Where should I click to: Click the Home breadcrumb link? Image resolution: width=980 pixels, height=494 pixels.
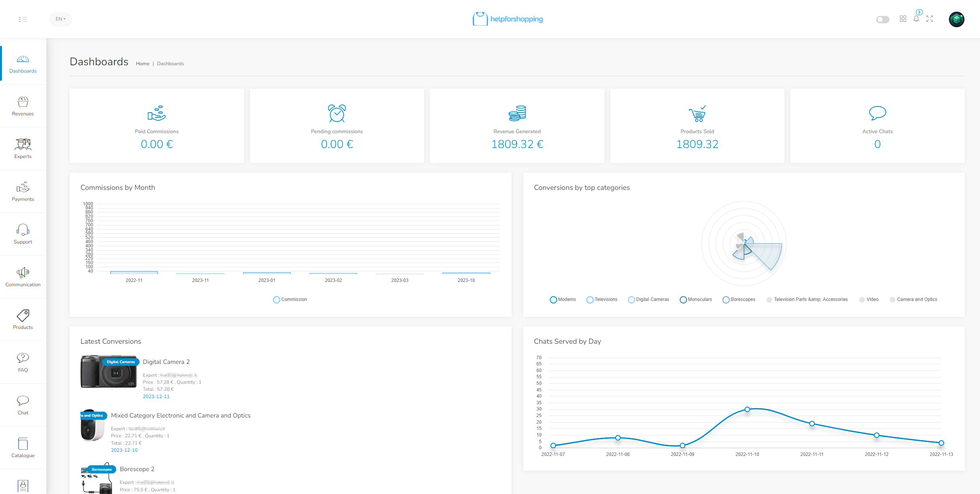(x=142, y=64)
